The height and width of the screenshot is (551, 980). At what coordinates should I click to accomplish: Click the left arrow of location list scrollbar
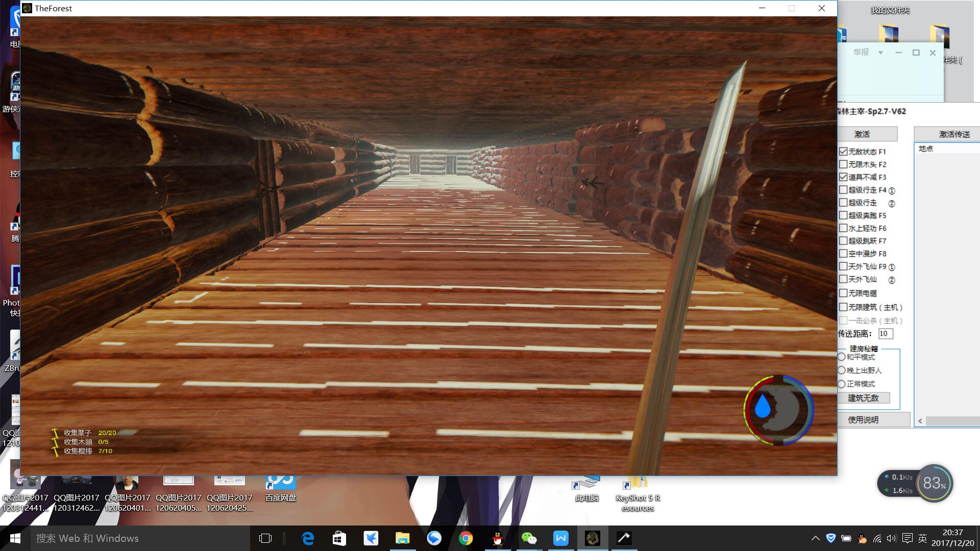[x=920, y=421]
